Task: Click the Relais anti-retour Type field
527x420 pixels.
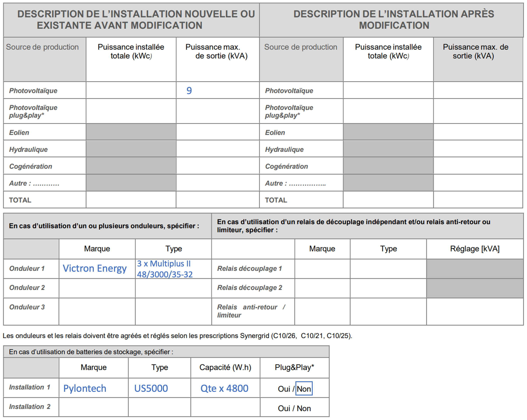Action: click(x=388, y=311)
